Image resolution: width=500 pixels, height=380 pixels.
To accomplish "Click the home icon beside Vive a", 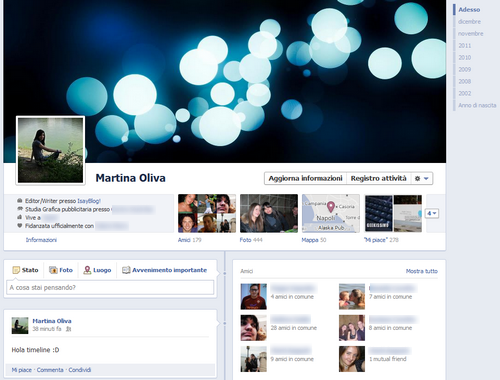I will tap(20, 217).
